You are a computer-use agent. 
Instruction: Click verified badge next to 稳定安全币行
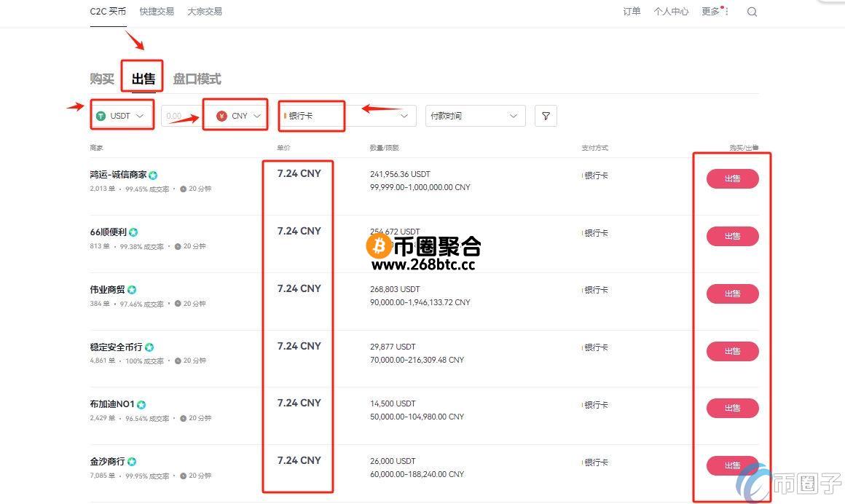(x=149, y=347)
